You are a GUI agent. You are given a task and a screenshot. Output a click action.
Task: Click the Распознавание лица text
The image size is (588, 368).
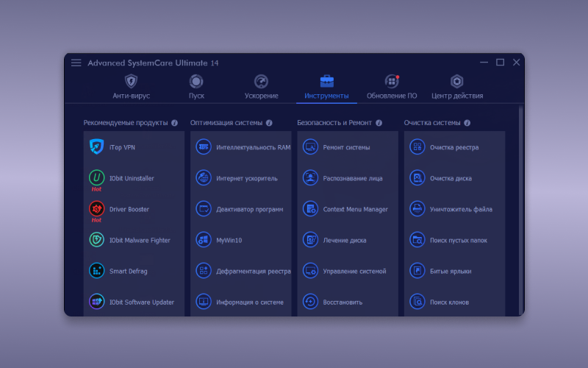[353, 178]
